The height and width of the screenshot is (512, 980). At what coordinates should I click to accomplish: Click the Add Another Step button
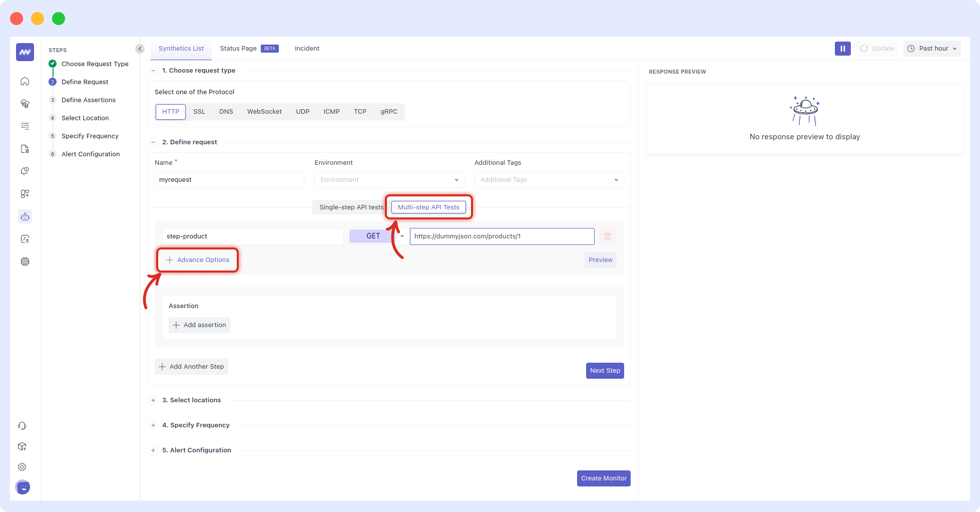191,366
